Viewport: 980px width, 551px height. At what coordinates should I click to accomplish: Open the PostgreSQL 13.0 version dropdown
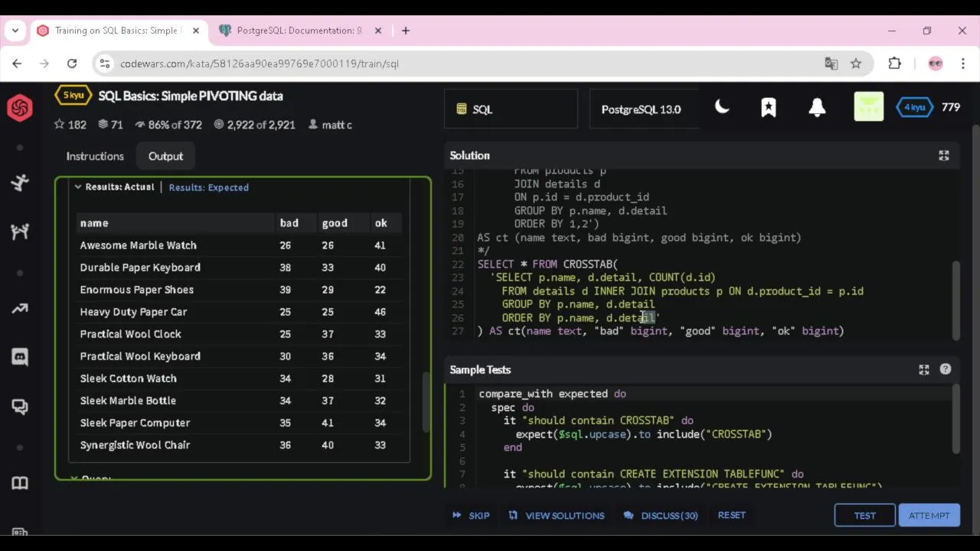pos(644,109)
